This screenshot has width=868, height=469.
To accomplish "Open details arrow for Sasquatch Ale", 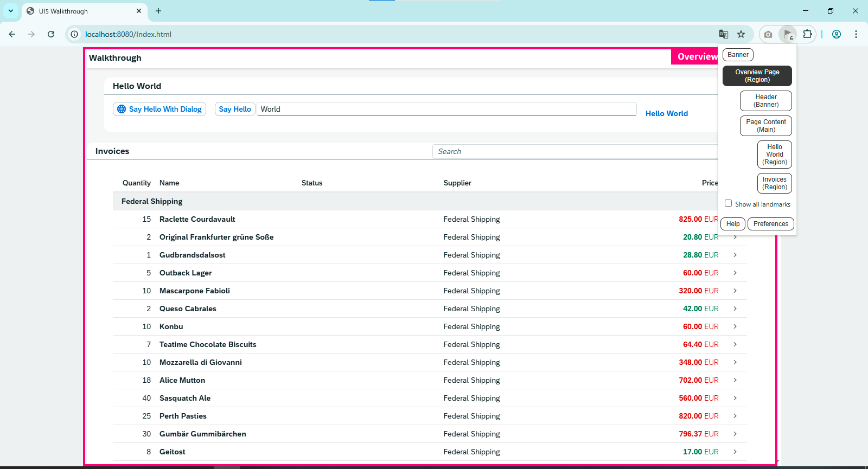I will (735, 398).
